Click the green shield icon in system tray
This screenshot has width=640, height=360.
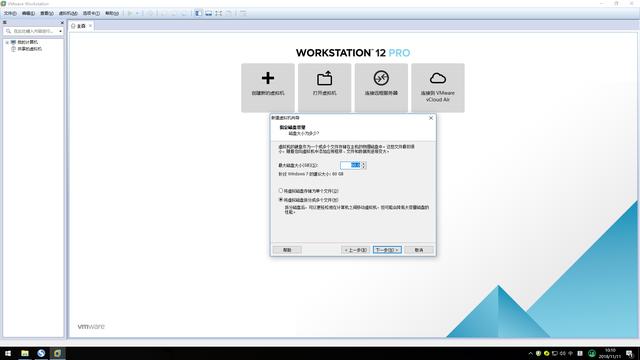tap(538, 353)
